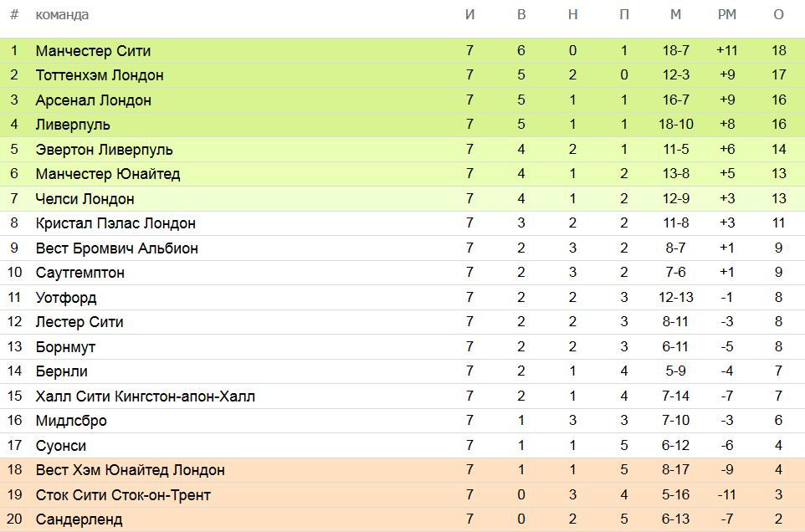The height and width of the screenshot is (532, 805).
Task: Click the Ливерпуль team row name
Action: pyautogui.click(x=73, y=125)
